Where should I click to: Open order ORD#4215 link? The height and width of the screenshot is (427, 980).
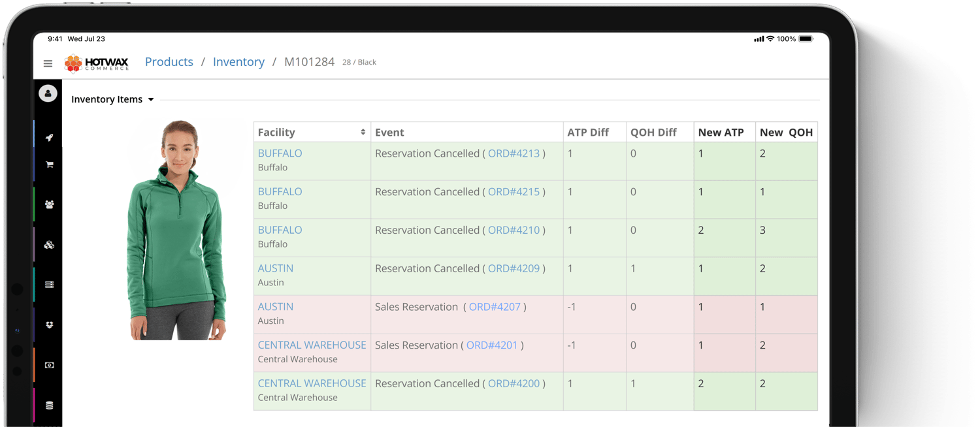point(514,192)
